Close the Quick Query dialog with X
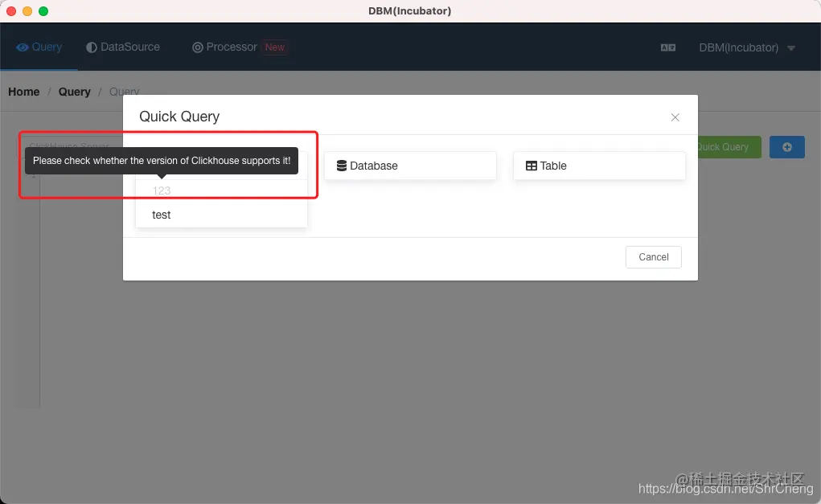 click(675, 117)
